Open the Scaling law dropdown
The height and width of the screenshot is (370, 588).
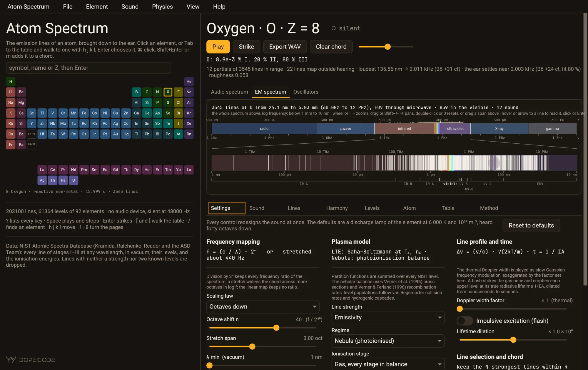[263, 307]
